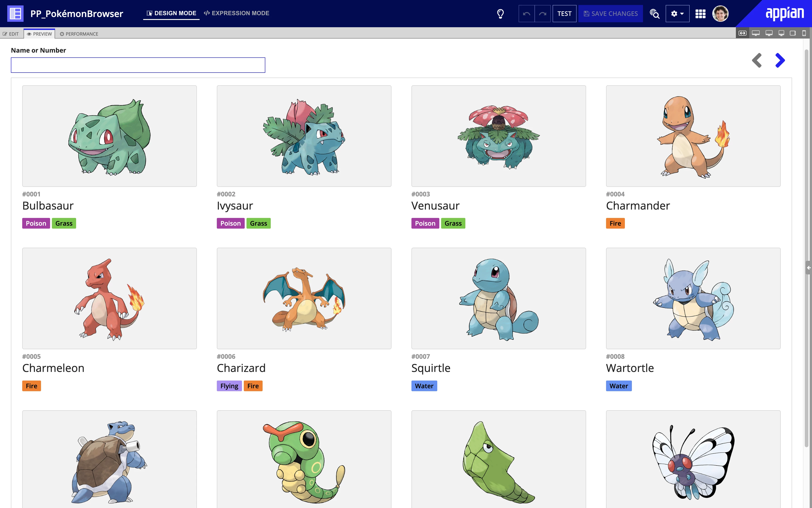Click Bulbasaur's Poison type tag
The height and width of the screenshot is (508, 812).
click(36, 223)
